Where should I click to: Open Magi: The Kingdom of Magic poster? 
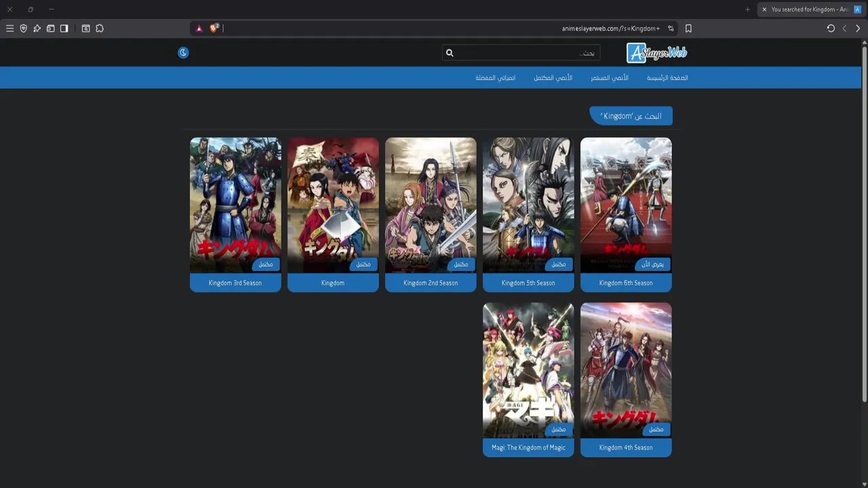(528, 370)
